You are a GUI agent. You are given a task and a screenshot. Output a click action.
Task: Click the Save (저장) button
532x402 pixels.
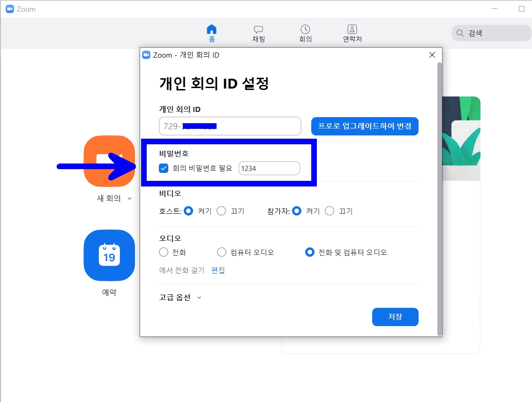395,317
